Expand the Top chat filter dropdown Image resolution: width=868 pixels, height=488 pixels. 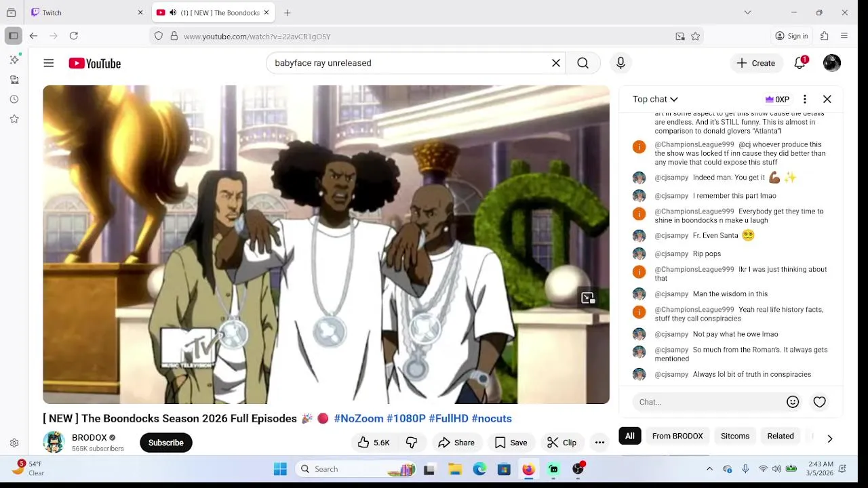click(x=655, y=99)
